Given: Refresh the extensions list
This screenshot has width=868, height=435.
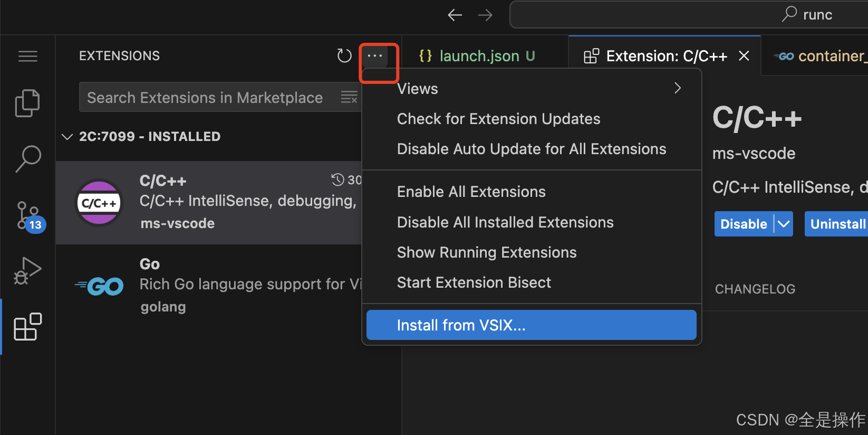Looking at the screenshot, I should click(x=344, y=55).
